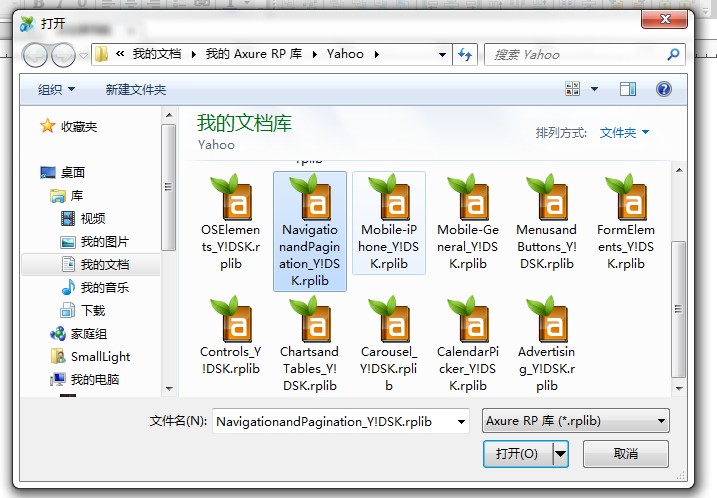Show hidden breadcrumb path via « chevron
The width and height of the screenshot is (717, 498).
[x=120, y=54]
